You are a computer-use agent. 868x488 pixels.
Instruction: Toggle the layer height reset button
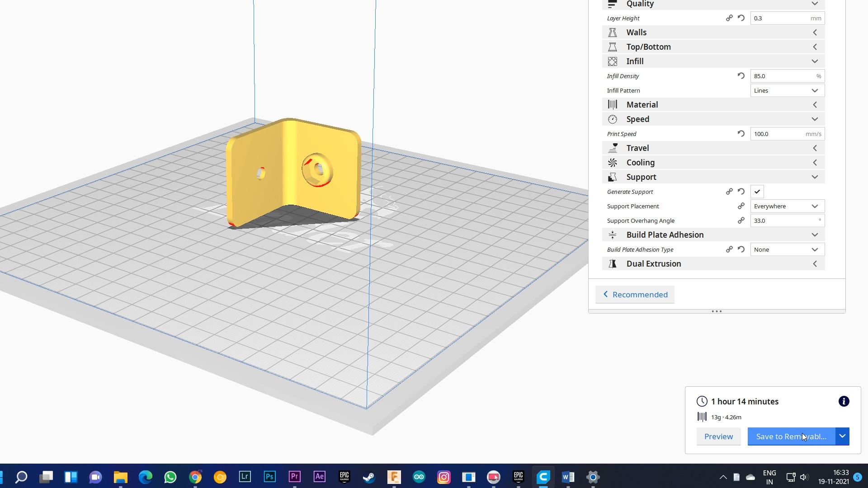(741, 18)
